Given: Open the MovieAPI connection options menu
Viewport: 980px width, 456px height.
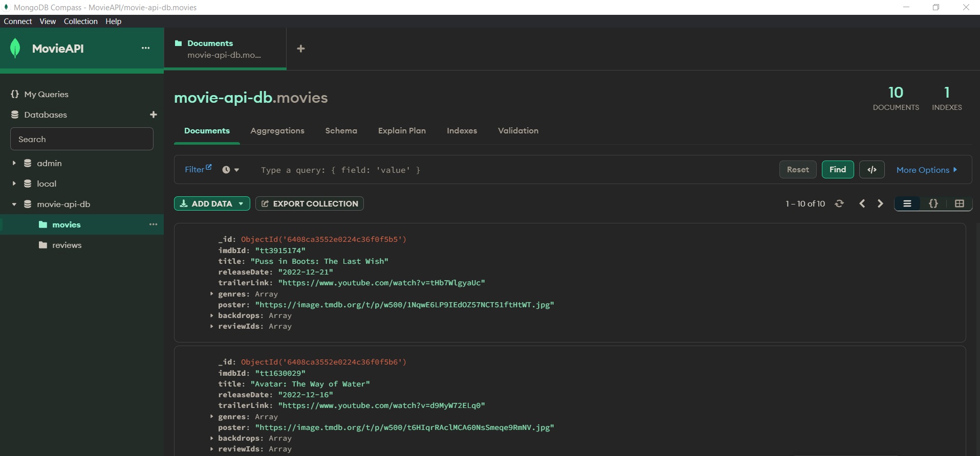Looking at the screenshot, I should tap(146, 48).
